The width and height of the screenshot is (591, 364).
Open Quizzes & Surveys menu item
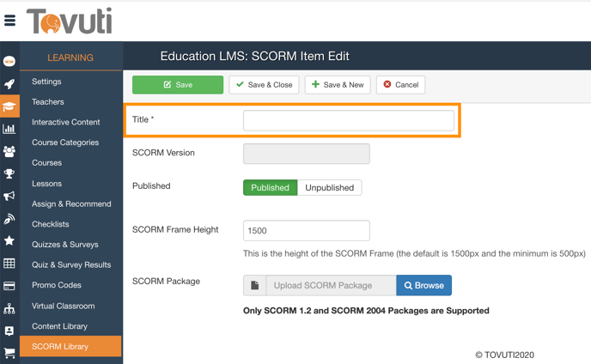pos(64,245)
